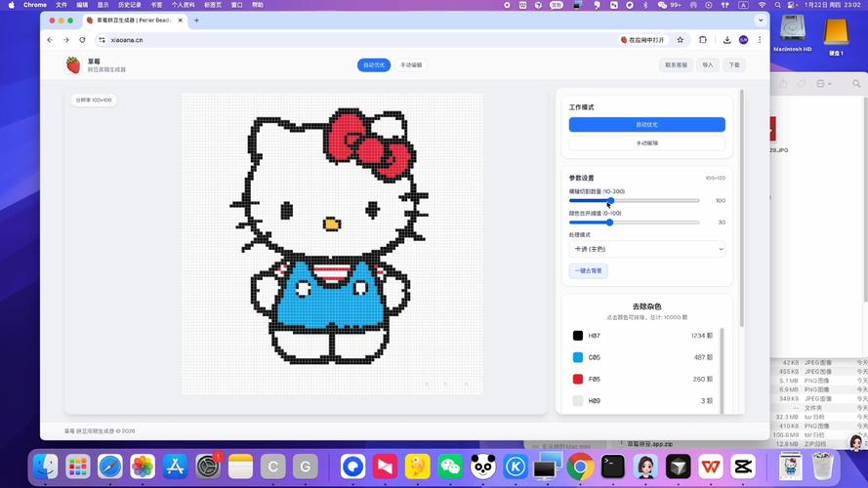Click the search icon in Finder window
Viewport: 868px width, 488px height.
point(856,84)
